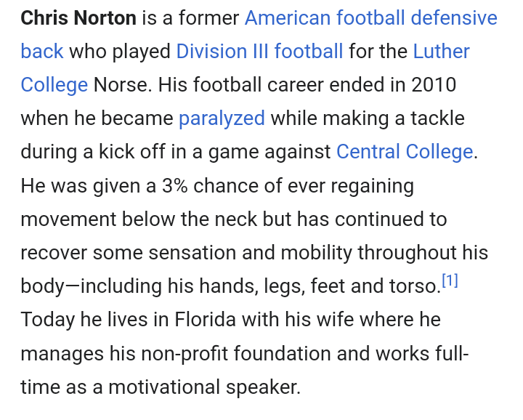Follow the defensive back link
Viewport: 523px width, 420px height.
click(x=42, y=52)
